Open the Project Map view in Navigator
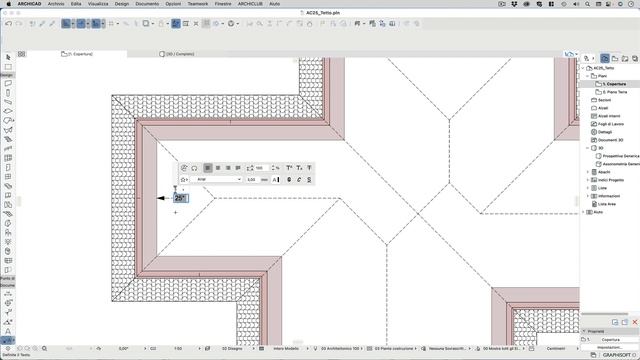This screenshot has height=360, width=640. (x=605, y=58)
